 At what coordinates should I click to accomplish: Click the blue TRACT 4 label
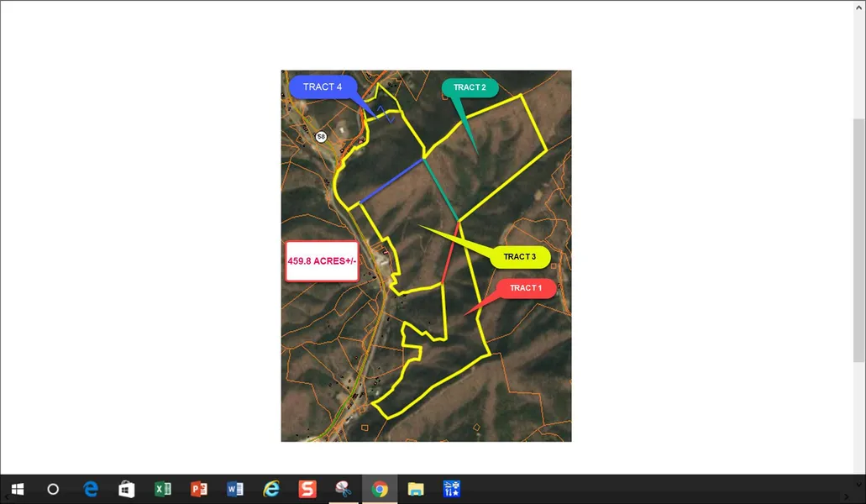click(323, 87)
